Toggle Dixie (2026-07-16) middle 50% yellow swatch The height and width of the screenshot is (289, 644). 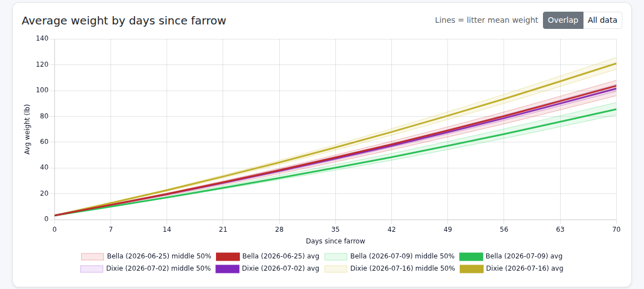point(336,269)
